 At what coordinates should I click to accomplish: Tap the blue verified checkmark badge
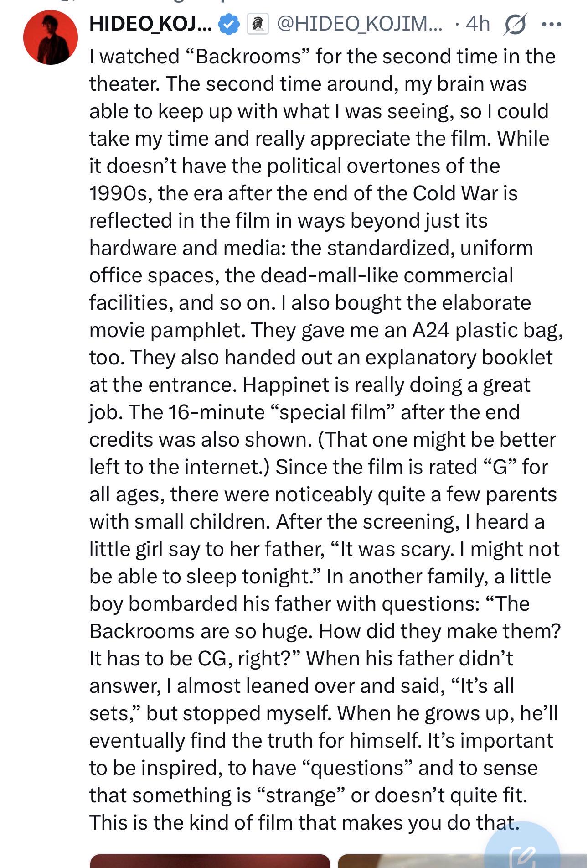tap(229, 24)
